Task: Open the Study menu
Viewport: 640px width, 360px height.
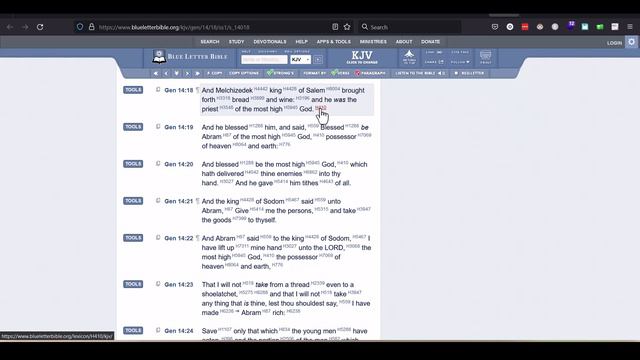Action: coord(236,42)
